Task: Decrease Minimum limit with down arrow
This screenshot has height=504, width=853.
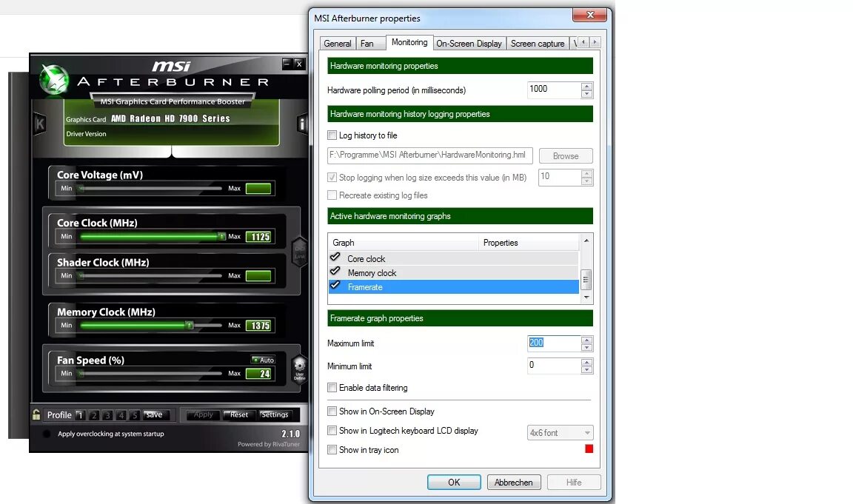Action: pyautogui.click(x=586, y=370)
